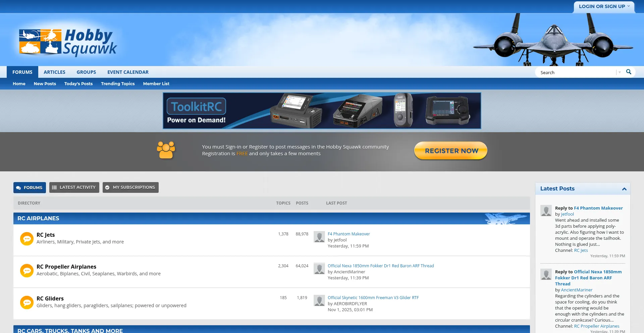Open the Event Calendar menu item
The image size is (644, 333).
coord(128,72)
